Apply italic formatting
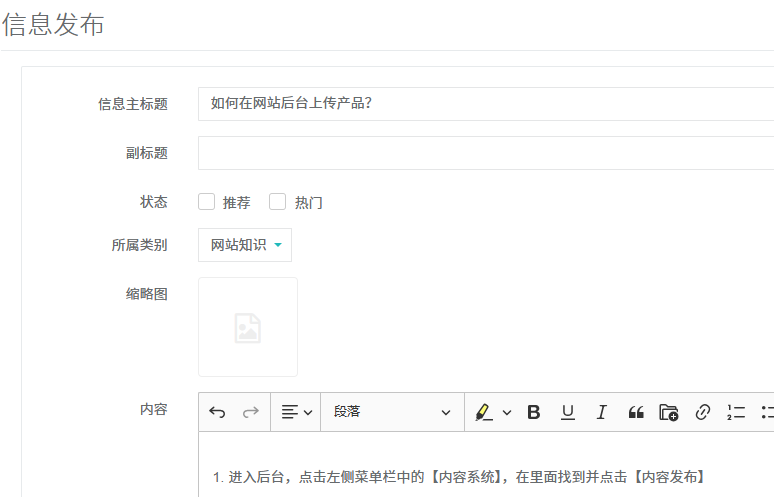The width and height of the screenshot is (774, 497). [x=601, y=412]
